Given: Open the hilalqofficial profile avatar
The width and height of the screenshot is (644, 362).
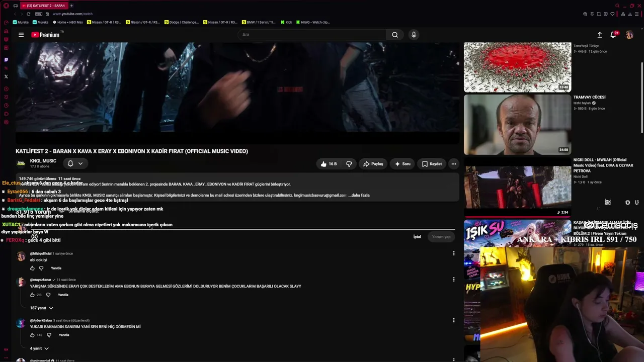Looking at the screenshot, I should (x=21, y=256).
